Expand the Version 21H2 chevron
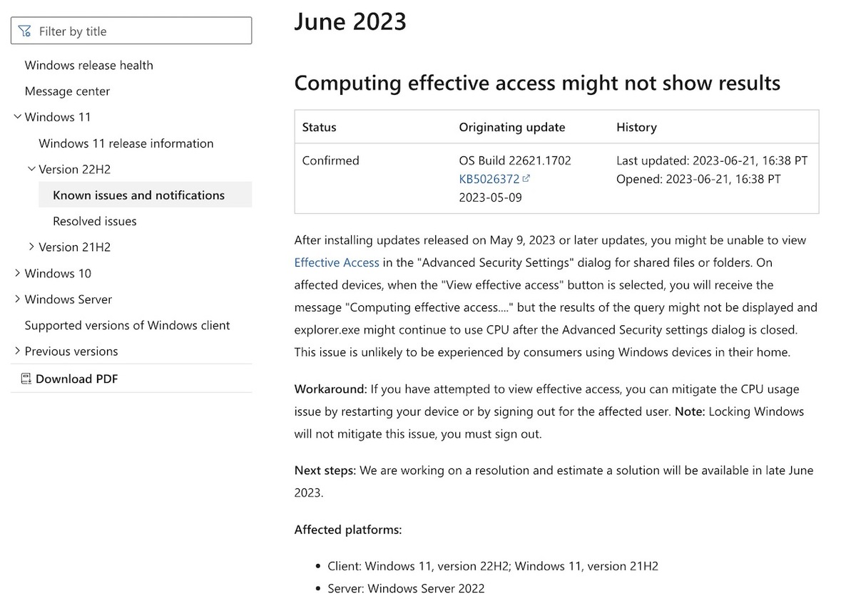Image resolution: width=856 pixels, height=616 pixels. (31, 247)
